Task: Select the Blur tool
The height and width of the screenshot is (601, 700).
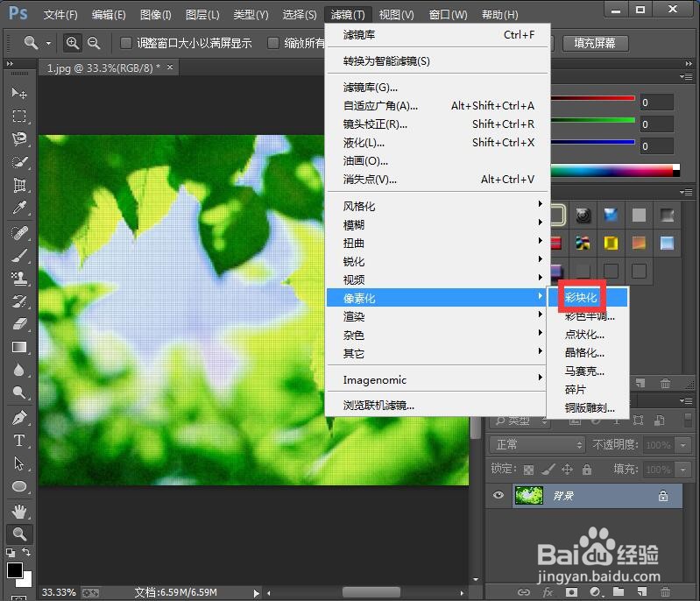Action: click(18, 371)
